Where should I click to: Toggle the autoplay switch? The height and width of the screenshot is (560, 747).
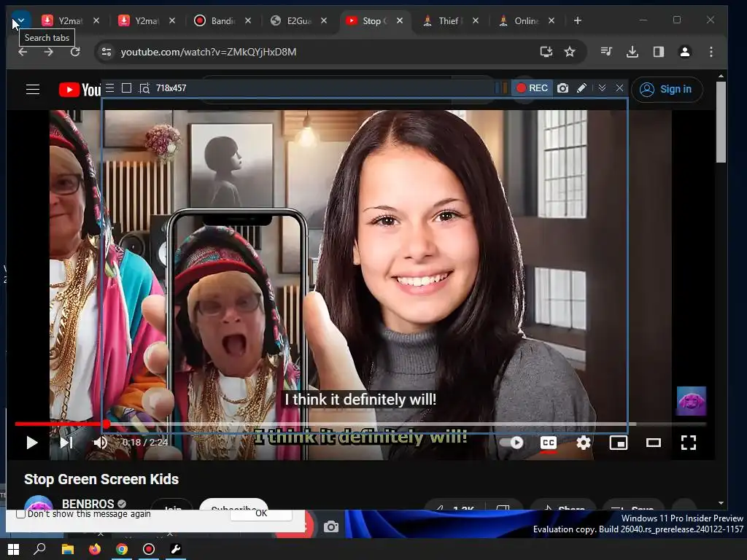click(x=511, y=443)
